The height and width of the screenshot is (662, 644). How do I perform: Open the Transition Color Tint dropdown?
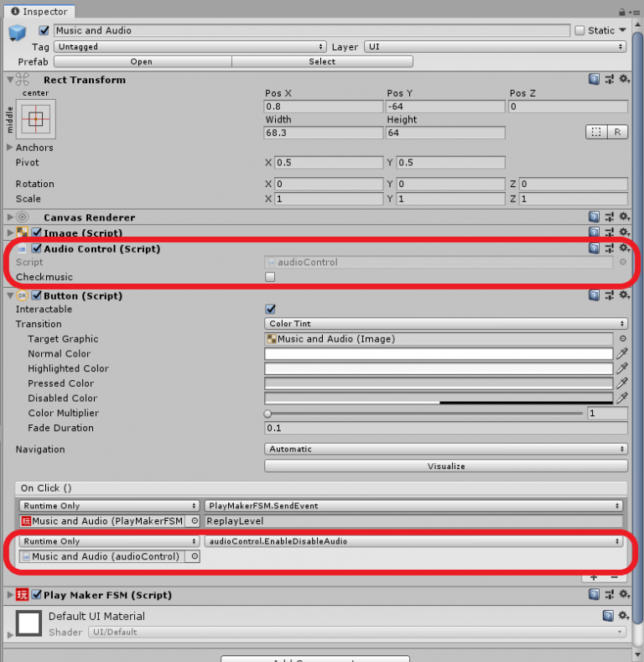tap(445, 324)
